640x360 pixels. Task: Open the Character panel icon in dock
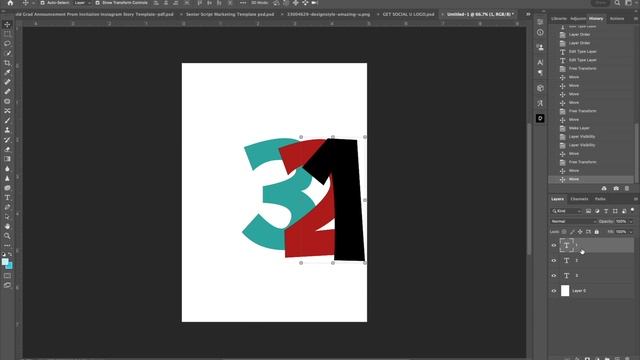[x=540, y=62]
